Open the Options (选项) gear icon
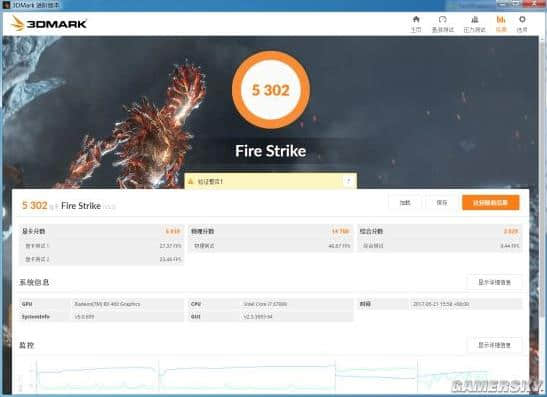Screen dimensions: 547x397 click(x=522, y=20)
